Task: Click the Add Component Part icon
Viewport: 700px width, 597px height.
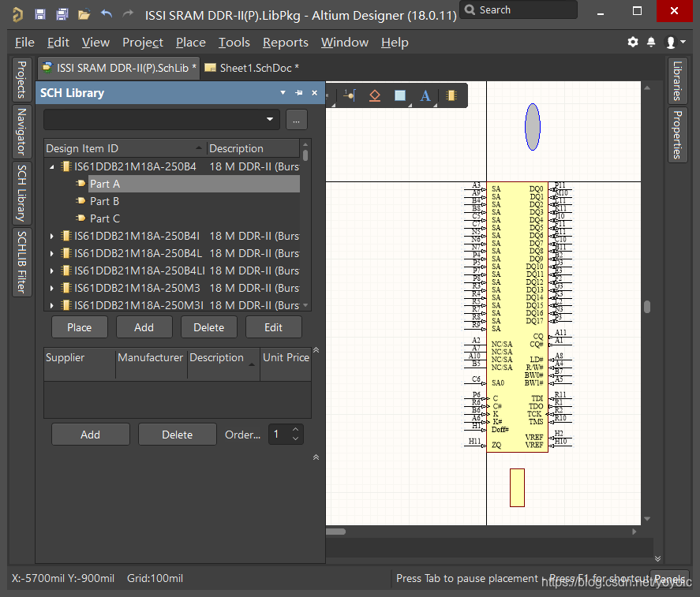Action: [451, 95]
